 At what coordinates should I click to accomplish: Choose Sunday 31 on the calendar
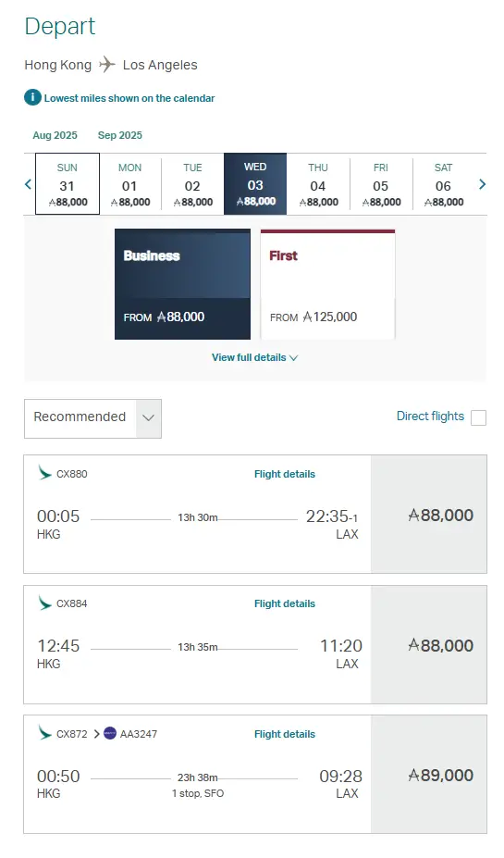(x=68, y=184)
